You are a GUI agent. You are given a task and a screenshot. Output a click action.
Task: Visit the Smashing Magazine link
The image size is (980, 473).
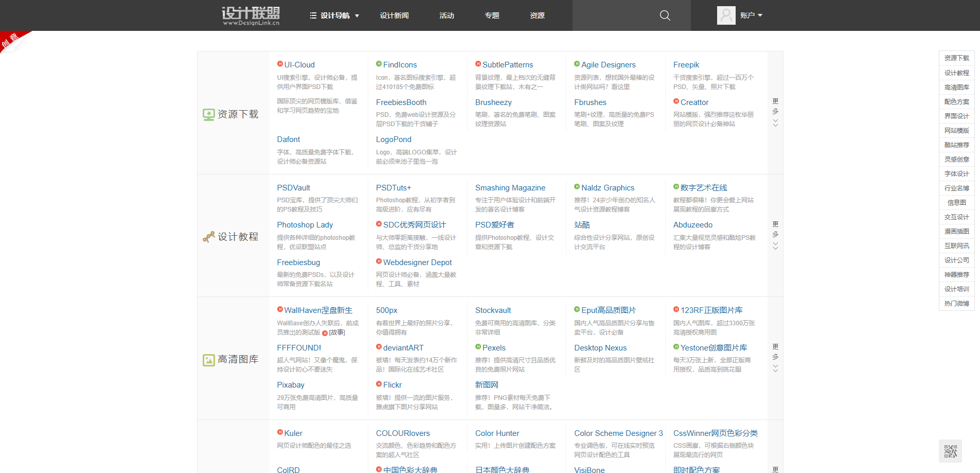(510, 188)
